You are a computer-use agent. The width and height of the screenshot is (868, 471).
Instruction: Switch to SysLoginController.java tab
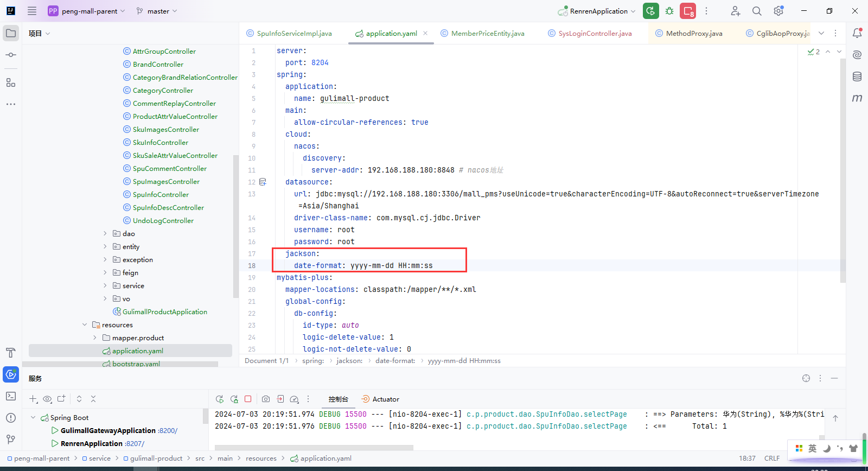[590, 33]
